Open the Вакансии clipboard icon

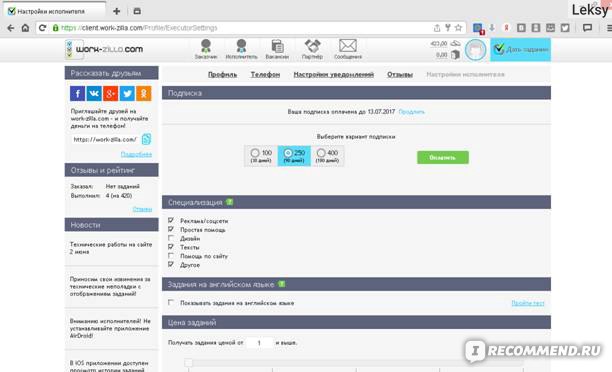click(x=277, y=49)
